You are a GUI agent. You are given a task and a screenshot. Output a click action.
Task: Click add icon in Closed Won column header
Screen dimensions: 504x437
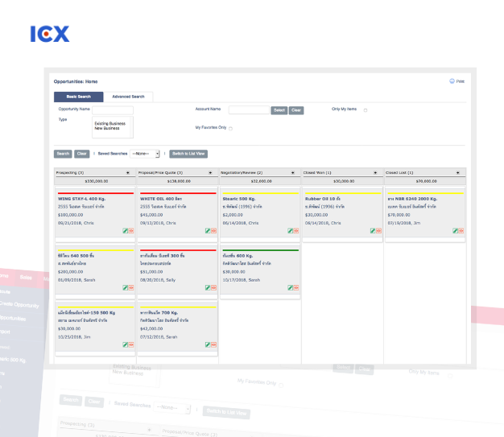coord(376,172)
